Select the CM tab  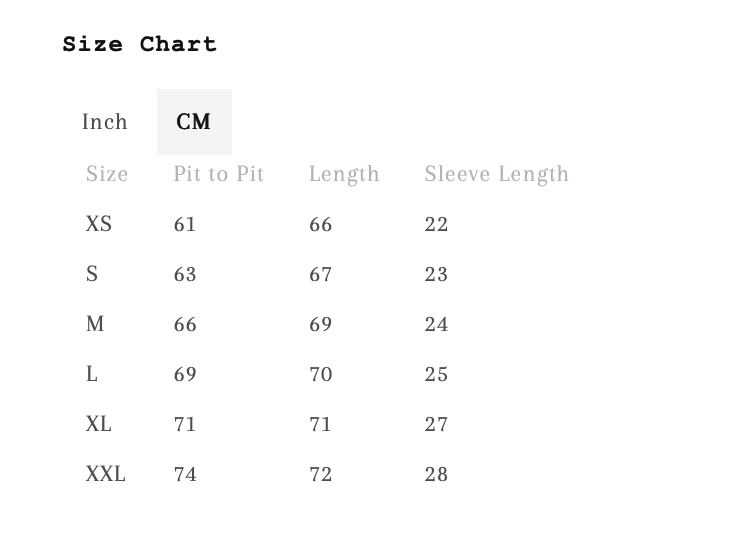pos(194,122)
